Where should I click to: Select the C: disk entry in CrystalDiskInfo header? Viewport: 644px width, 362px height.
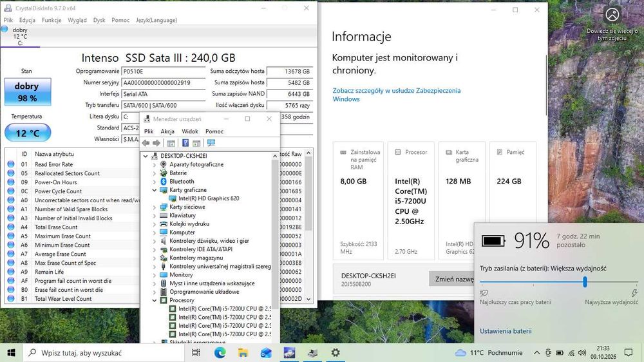click(20, 36)
